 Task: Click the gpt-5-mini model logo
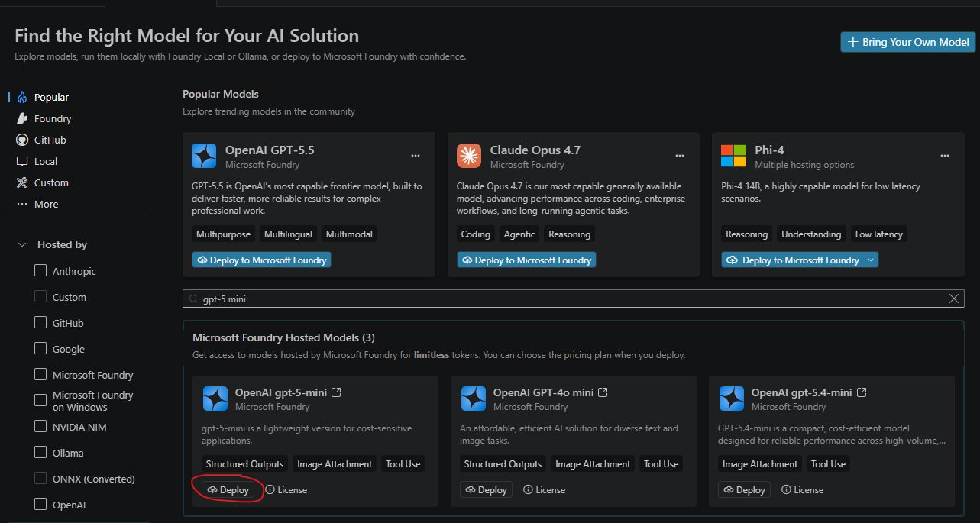point(215,399)
